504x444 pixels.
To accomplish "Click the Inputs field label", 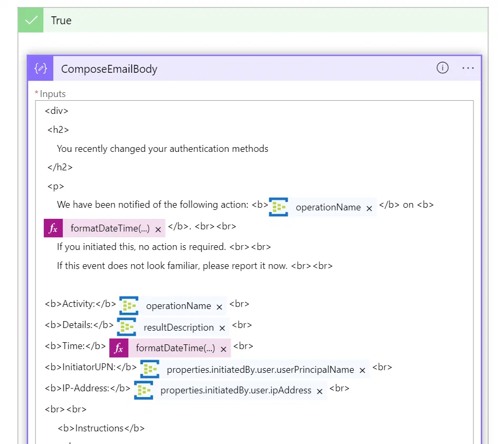I will pyautogui.click(x=53, y=94).
